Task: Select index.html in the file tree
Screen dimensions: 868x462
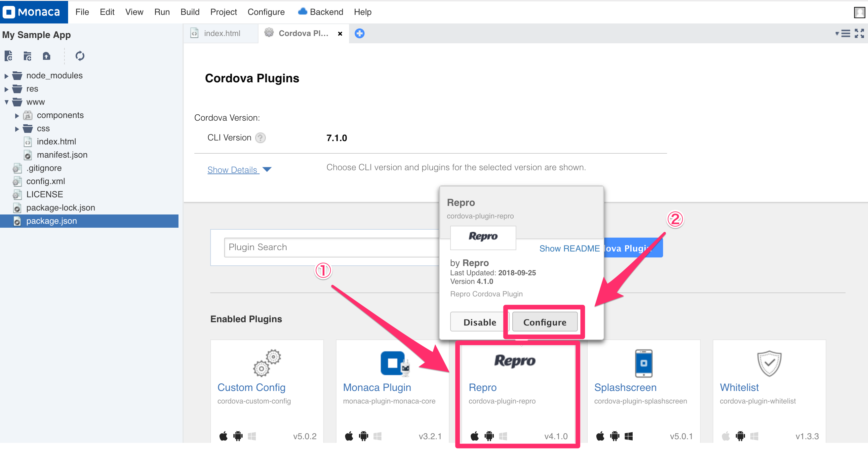Action: (56, 141)
